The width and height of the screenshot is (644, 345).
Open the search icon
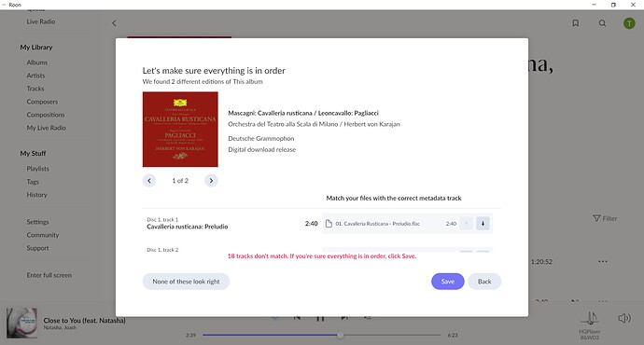click(602, 23)
